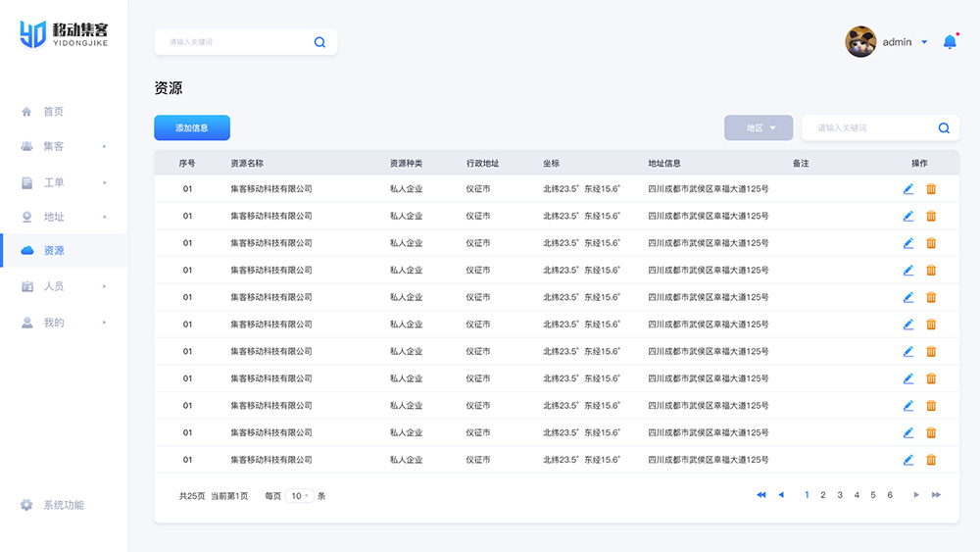Click the notification bell icon

[949, 42]
